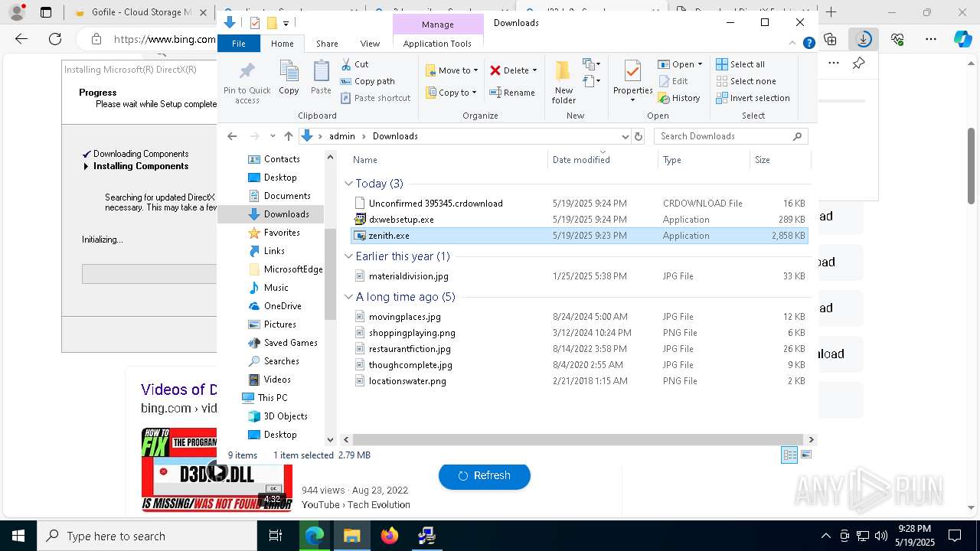Open Edge from the taskbar
980x551 pixels.
click(x=315, y=536)
